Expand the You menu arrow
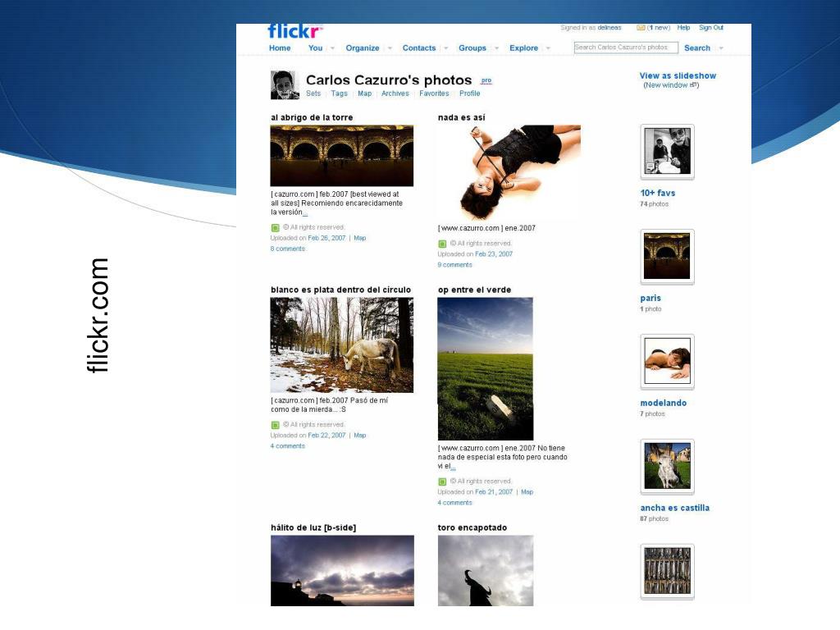 point(333,48)
